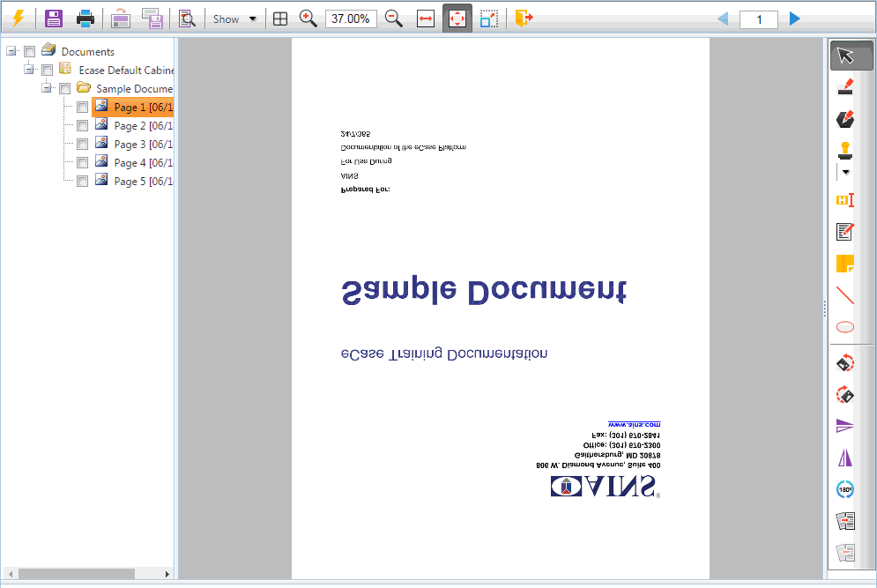The width and height of the screenshot is (877, 588).
Task: Check the Page 2 checkbox
Action: [82, 125]
